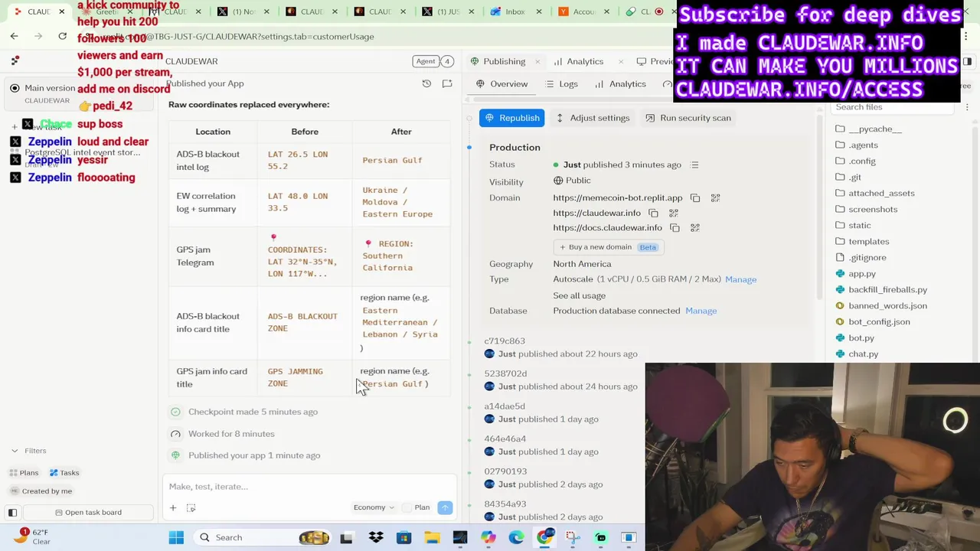Click Manage next to Production database
This screenshot has width=980, height=551.
tap(701, 311)
